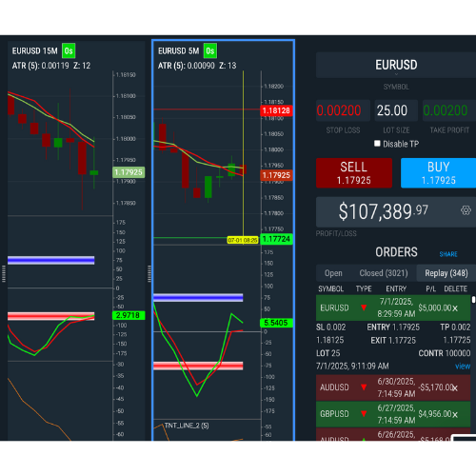Grab the panel divider handle left of 5M chart
This screenshot has height=476, width=476.
click(x=149, y=273)
